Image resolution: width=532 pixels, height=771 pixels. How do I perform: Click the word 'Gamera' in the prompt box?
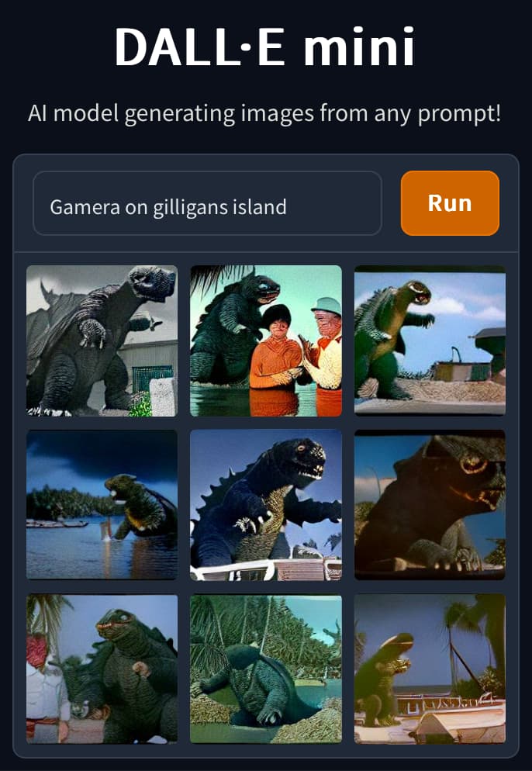point(85,207)
